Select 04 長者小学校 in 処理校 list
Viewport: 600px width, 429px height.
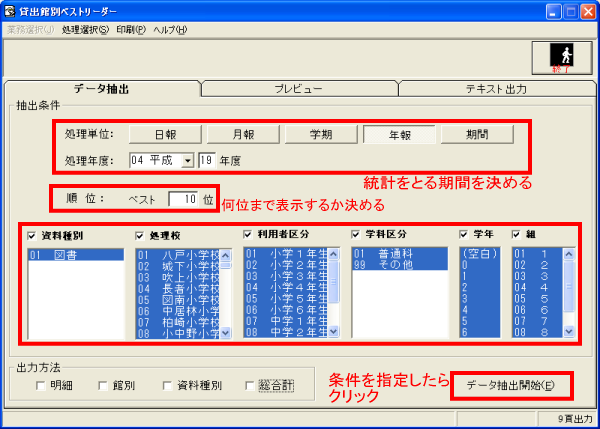coord(178,289)
